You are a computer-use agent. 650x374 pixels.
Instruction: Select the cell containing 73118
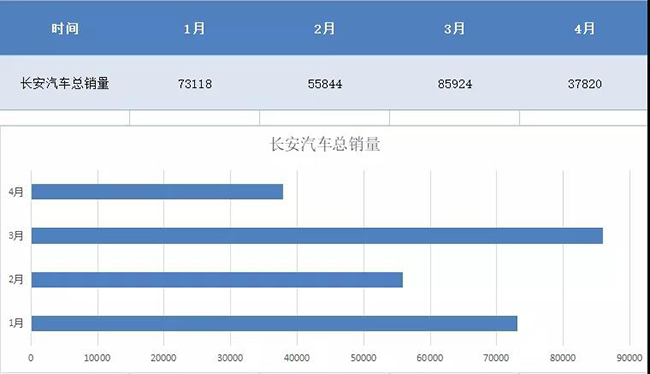[194, 83]
